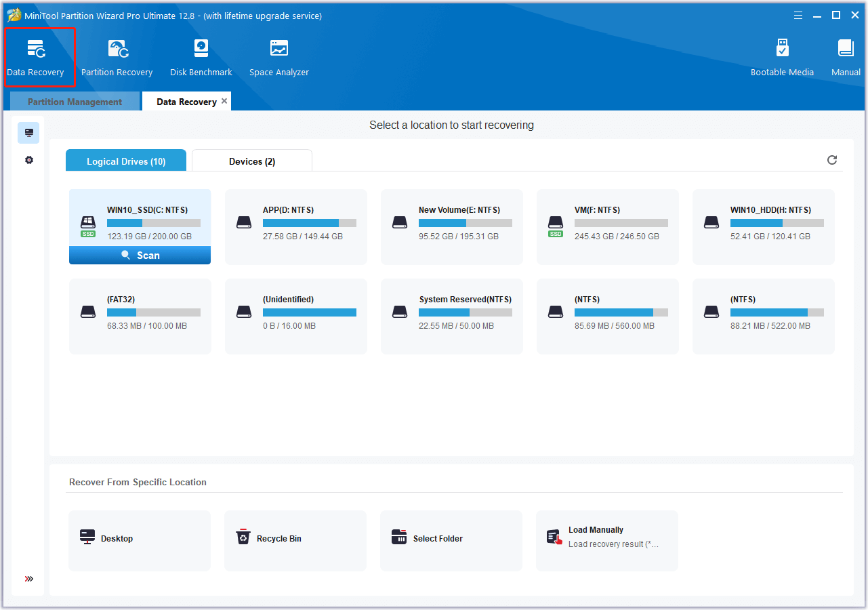
Task: Select the 560.00 MB NTFS partition icon
Action: [556, 311]
